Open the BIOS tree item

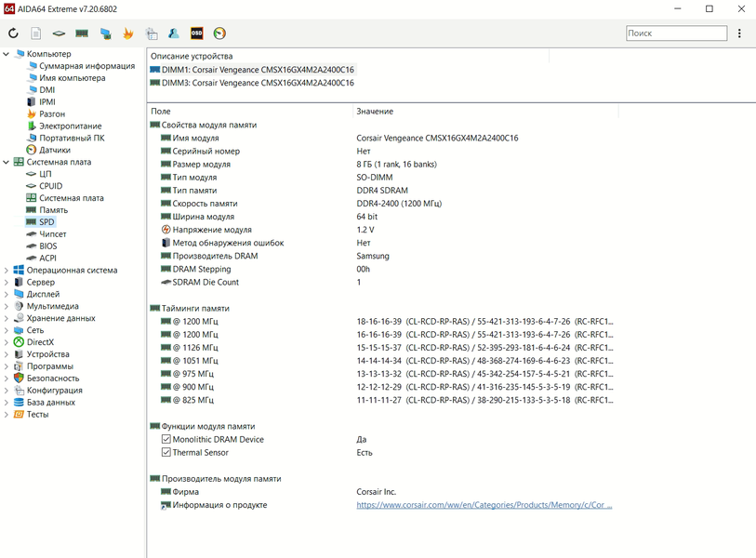[x=48, y=246]
